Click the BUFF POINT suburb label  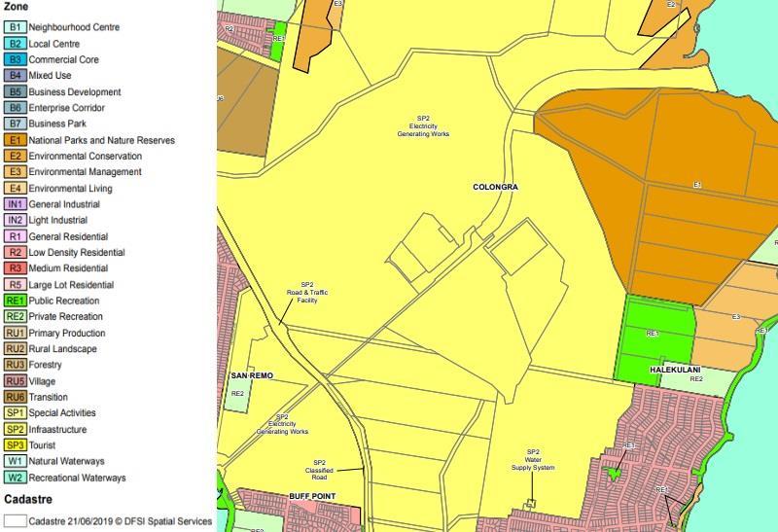click(312, 496)
